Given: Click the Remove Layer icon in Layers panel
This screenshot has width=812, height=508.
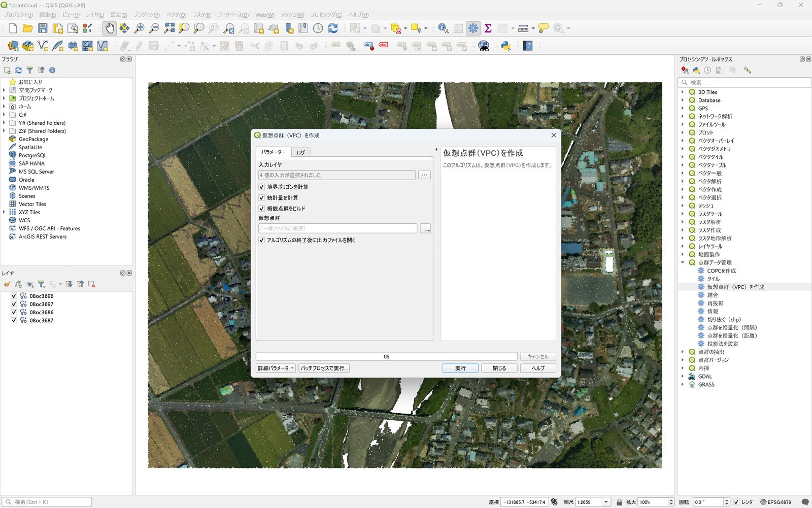Looking at the screenshot, I should pos(91,284).
